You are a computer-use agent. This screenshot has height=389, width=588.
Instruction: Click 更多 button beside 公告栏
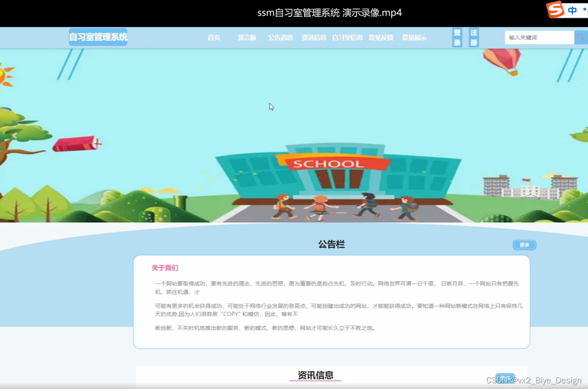(x=524, y=245)
